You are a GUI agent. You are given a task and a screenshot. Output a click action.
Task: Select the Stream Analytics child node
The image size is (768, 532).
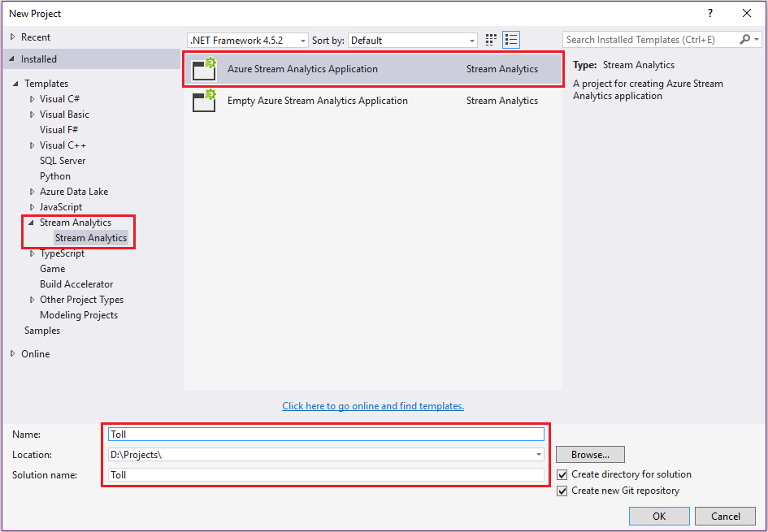[91, 238]
